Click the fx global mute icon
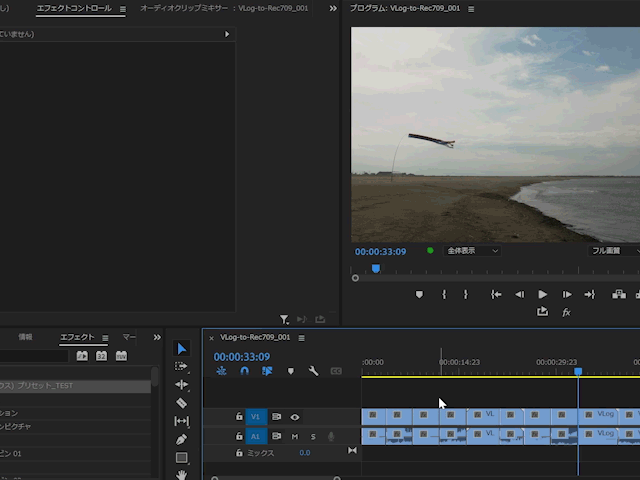This screenshot has height=480, width=640. pyautogui.click(x=566, y=312)
